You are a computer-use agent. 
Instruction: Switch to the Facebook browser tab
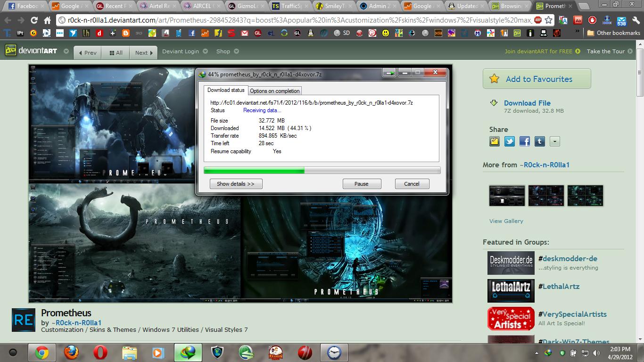[x=26, y=6]
